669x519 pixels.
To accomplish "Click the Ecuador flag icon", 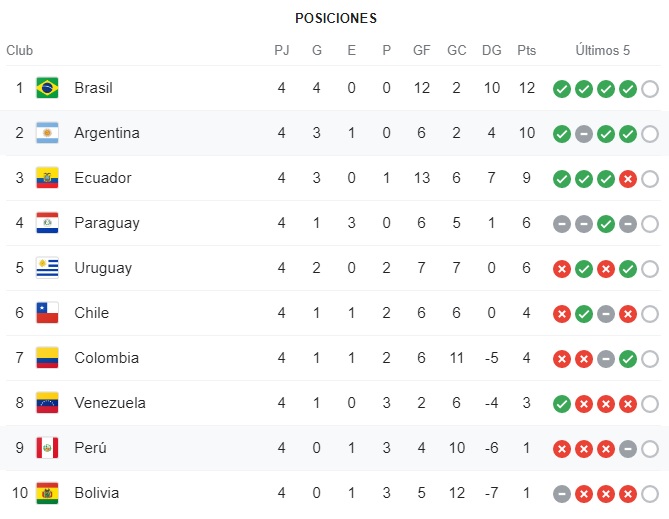I will coord(47,178).
